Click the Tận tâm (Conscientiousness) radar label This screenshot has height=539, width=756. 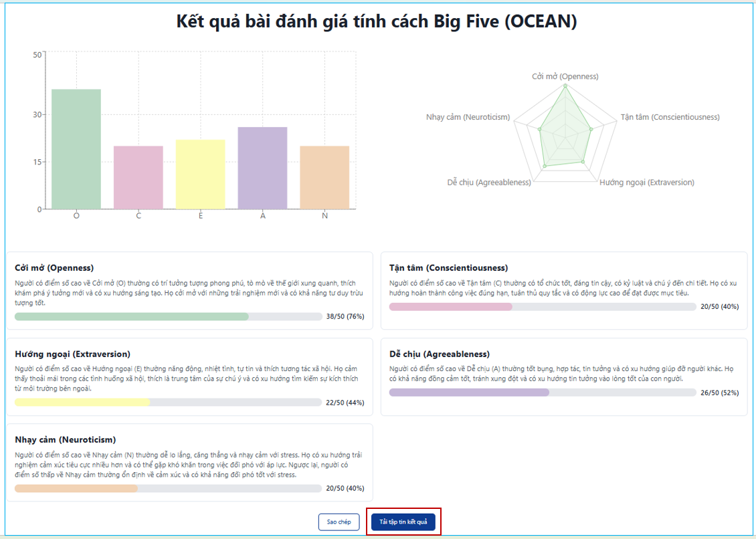(x=670, y=116)
